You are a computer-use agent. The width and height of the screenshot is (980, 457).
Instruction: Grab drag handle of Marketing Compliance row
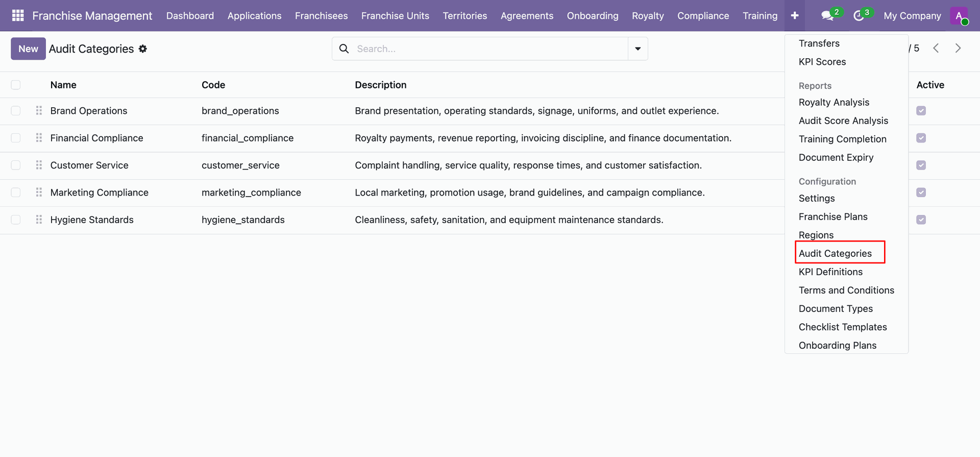click(39, 193)
